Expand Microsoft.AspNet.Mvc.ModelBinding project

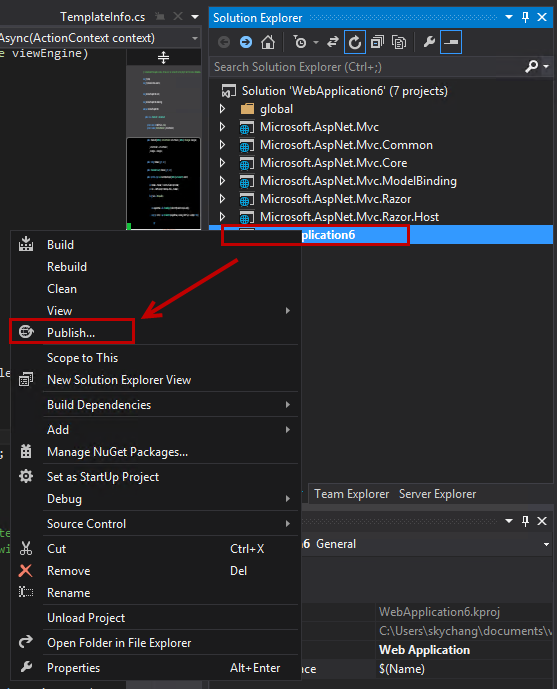click(222, 181)
